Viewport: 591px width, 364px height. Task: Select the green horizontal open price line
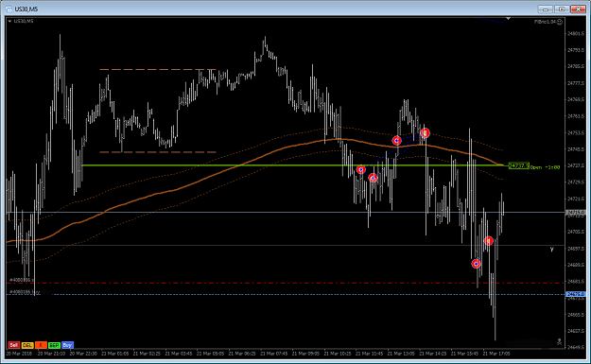pos(294,165)
